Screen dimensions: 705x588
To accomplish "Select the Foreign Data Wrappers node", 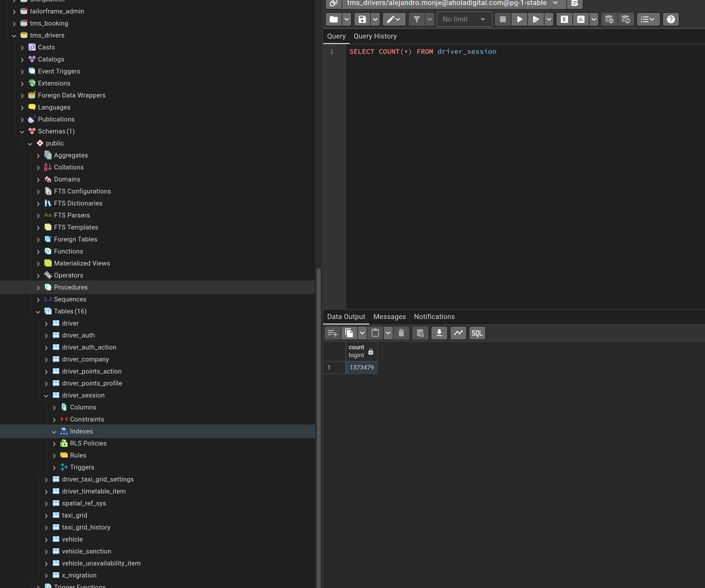I will pyautogui.click(x=72, y=95).
